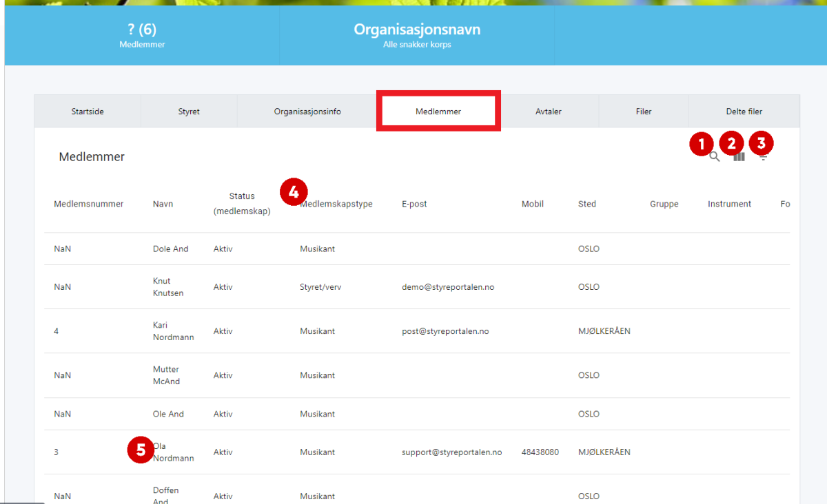Click the Medlemskapstype column header

pos(336,204)
